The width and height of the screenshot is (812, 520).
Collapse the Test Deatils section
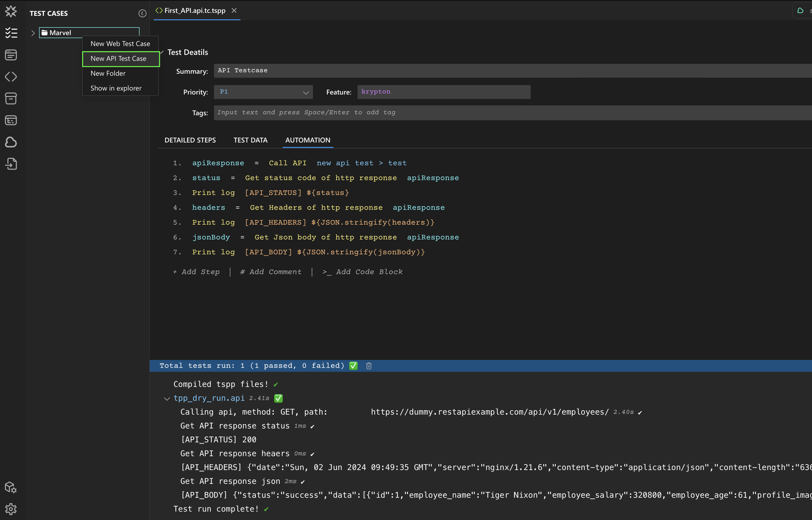click(x=162, y=52)
